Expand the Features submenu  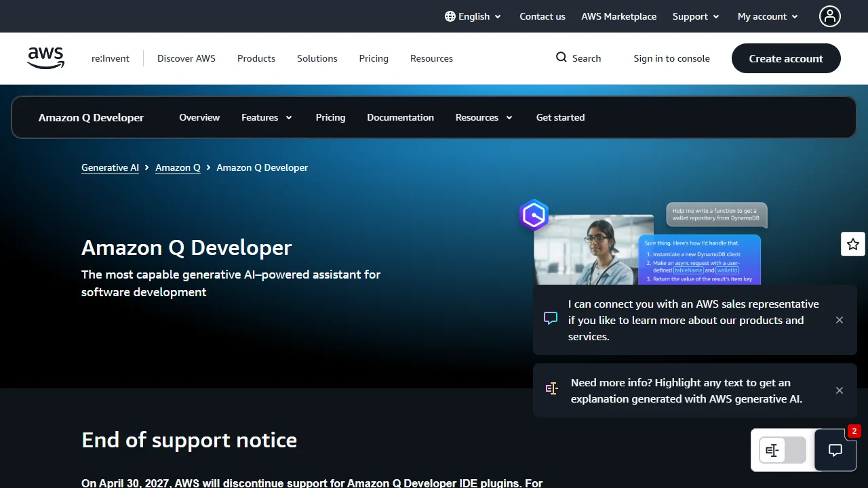(x=267, y=117)
